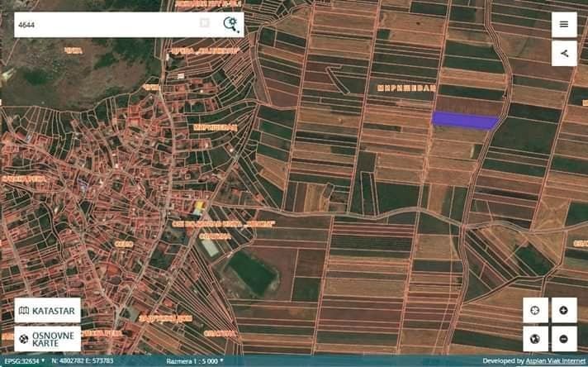Select the highlighted purple parcel
588x367 pixels.
466,120
